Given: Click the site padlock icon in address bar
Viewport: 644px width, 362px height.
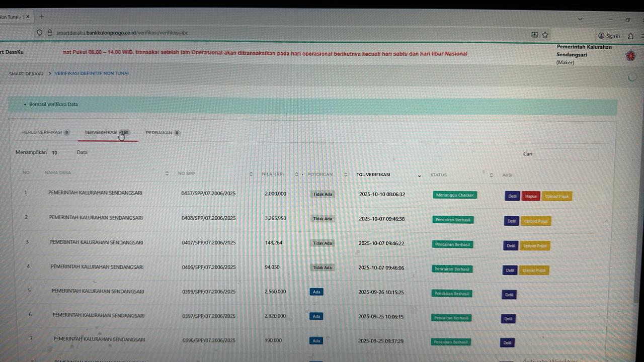Looking at the screenshot, I should tap(50, 33).
